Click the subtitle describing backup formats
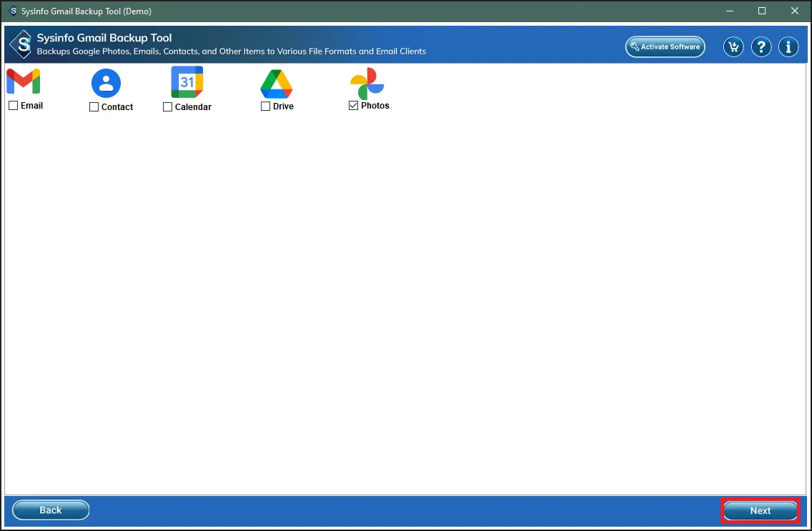The height and width of the screenshot is (531, 812). pyautogui.click(x=232, y=51)
